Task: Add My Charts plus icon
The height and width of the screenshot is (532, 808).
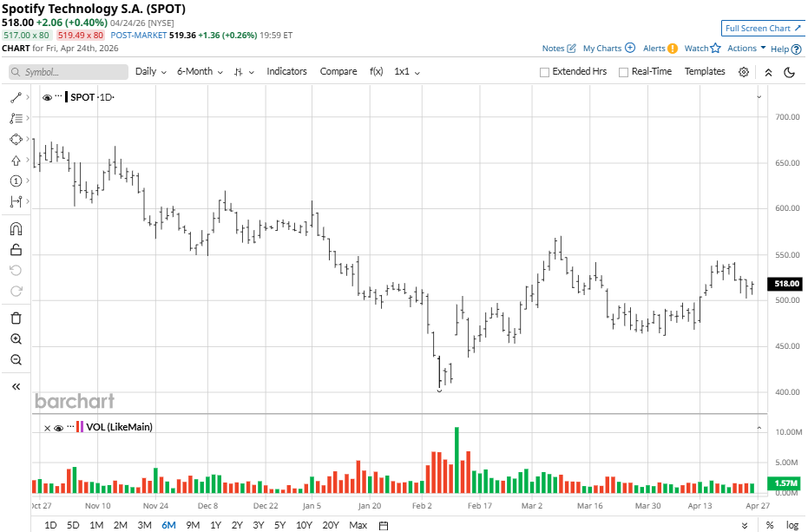Action: [630, 48]
